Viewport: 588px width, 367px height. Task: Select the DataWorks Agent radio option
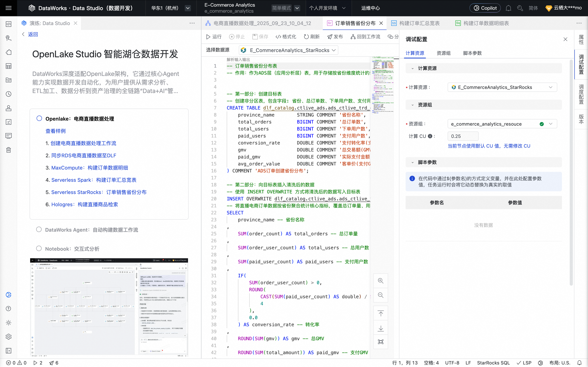(39, 229)
